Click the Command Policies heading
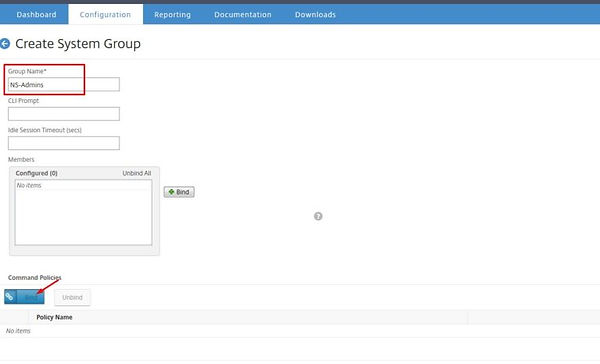Screen dimensions: 600x364 [x=34, y=277]
